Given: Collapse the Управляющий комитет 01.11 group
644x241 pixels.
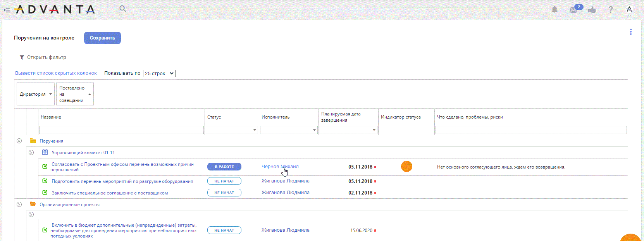Looking at the screenshot, I should pos(31,152).
